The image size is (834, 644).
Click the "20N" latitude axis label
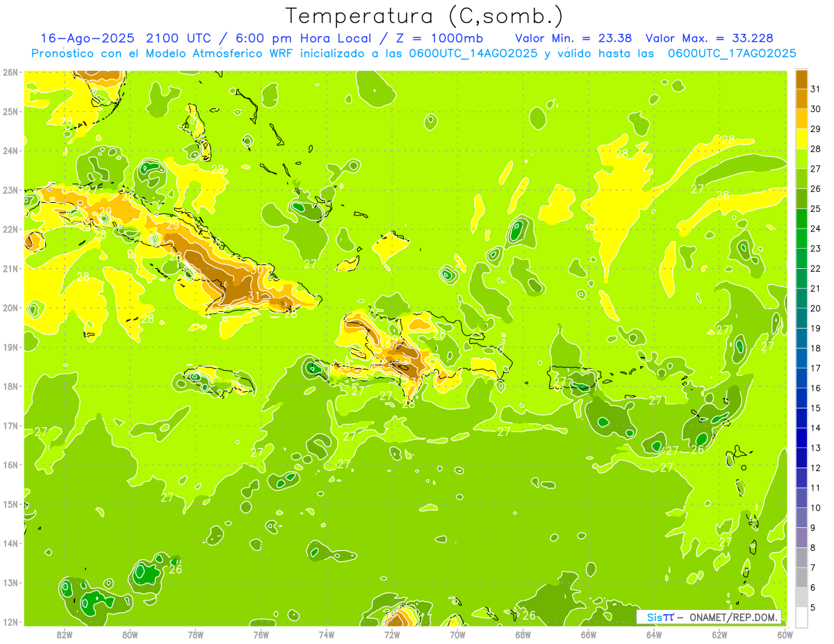(10, 308)
